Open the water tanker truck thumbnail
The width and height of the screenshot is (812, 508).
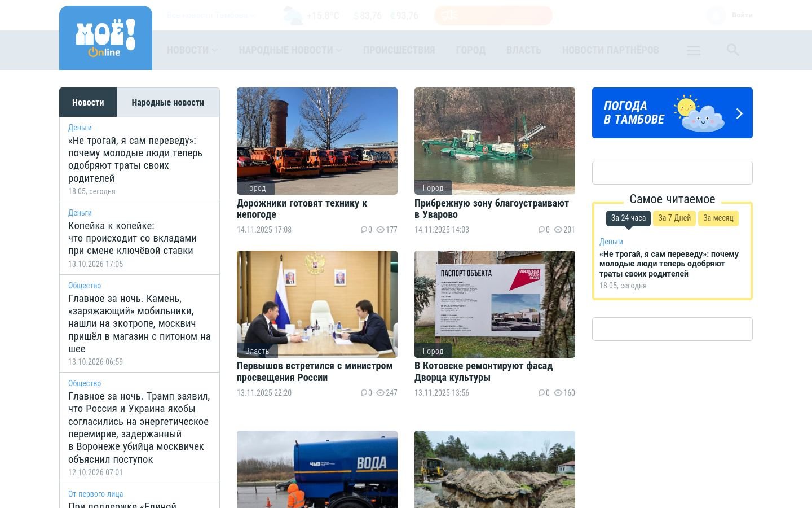click(x=317, y=469)
